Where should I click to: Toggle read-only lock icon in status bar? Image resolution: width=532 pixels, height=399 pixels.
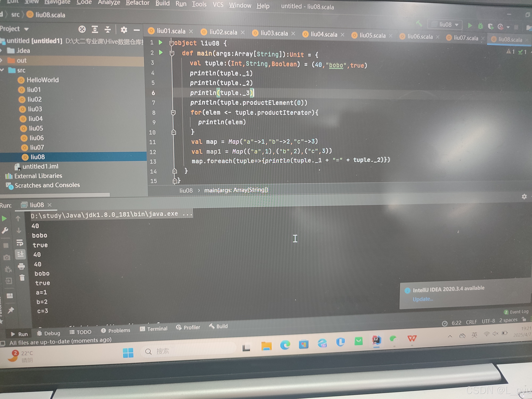click(x=524, y=319)
